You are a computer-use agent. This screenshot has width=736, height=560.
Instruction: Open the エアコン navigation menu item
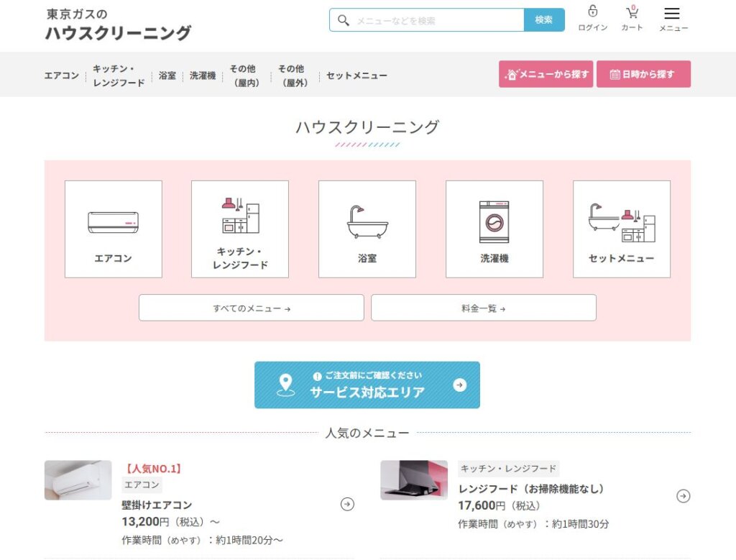pos(61,75)
